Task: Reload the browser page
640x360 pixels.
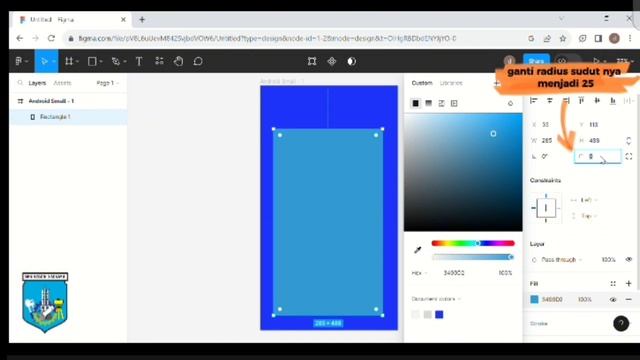Action: (51, 38)
